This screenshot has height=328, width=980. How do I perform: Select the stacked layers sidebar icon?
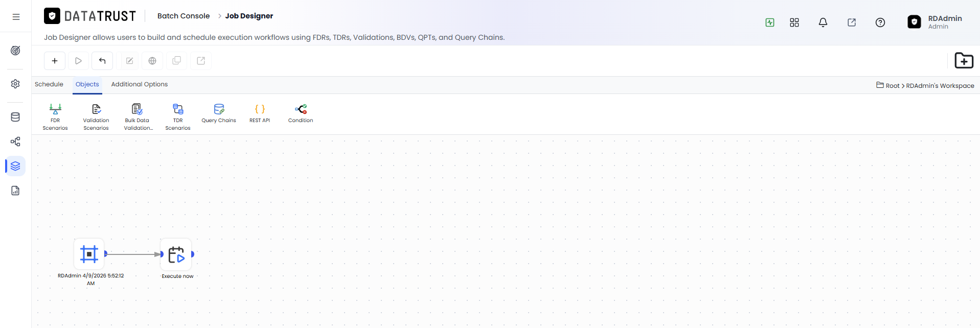(15, 166)
